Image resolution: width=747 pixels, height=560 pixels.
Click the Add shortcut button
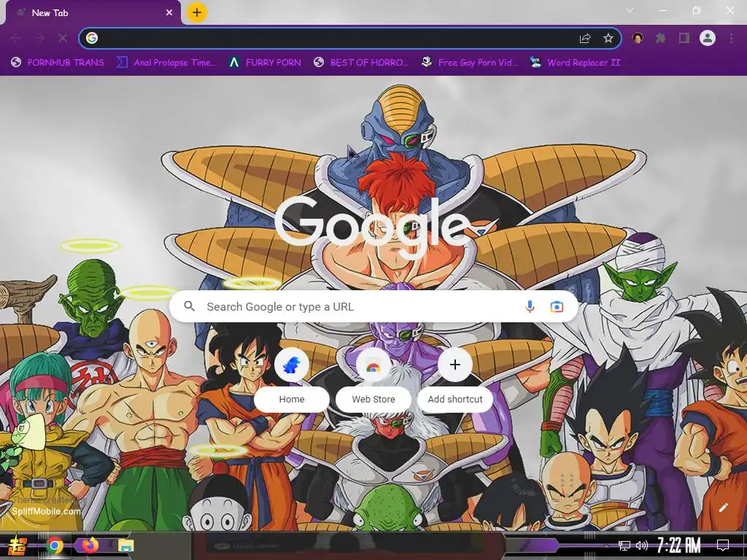click(x=455, y=379)
